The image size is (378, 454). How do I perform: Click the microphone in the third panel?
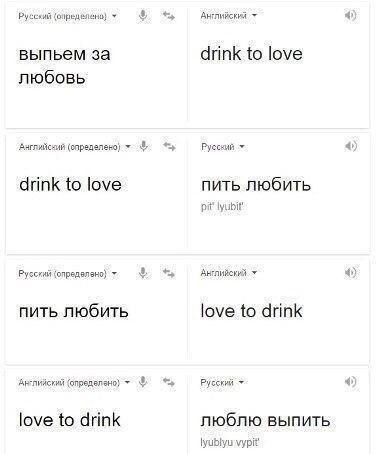(x=143, y=273)
